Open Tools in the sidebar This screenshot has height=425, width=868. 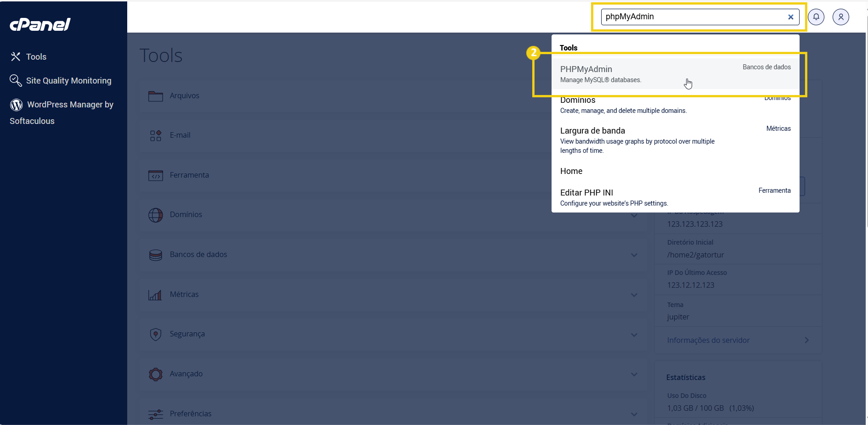click(x=36, y=57)
